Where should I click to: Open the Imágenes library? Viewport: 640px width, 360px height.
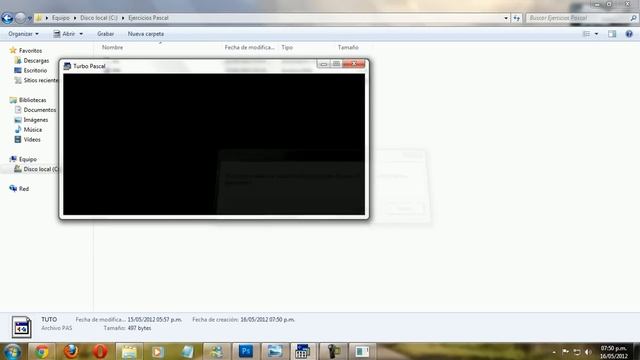click(x=36, y=120)
